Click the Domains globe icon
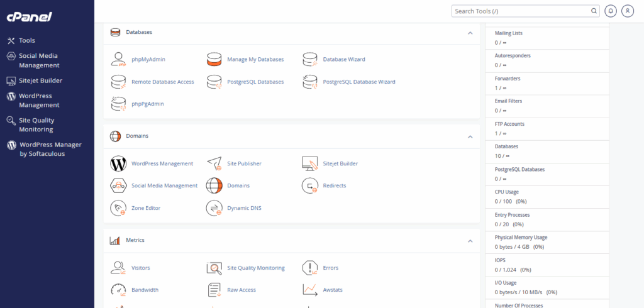This screenshot has width=644, height=308. click(214, 185)
